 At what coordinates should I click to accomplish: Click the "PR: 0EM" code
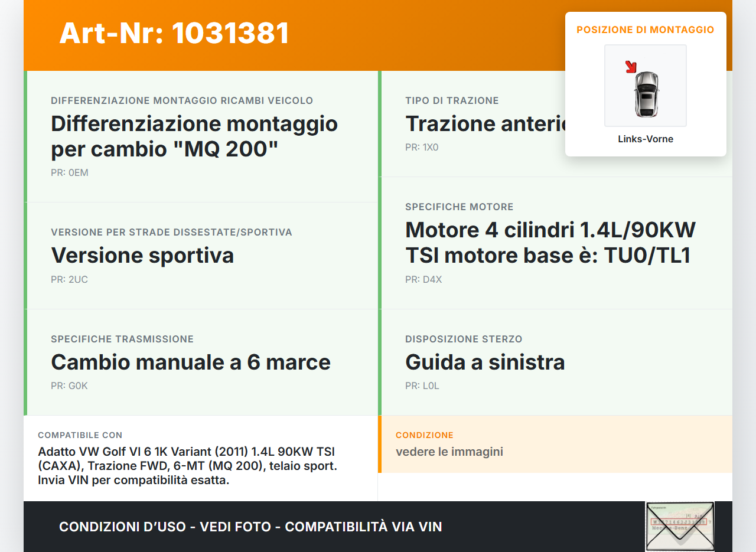coord(70,173)
